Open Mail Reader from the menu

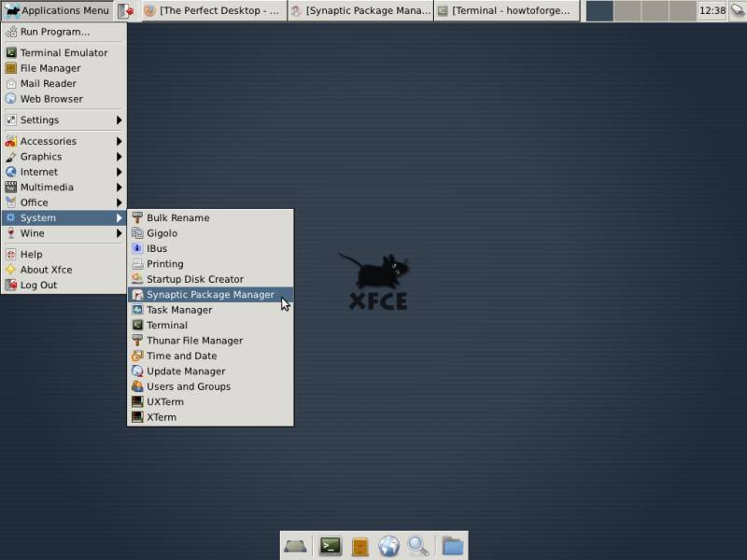(64, 83)
